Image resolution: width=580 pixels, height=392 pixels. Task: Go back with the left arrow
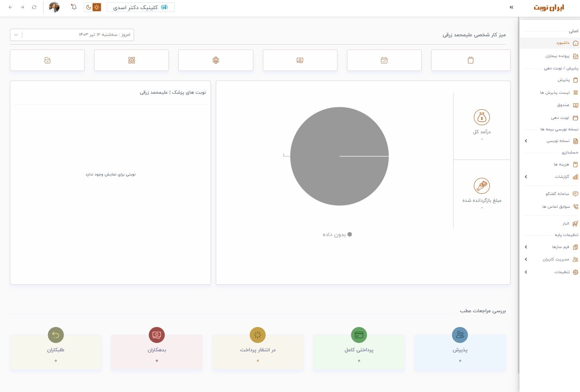coord(10,7)
